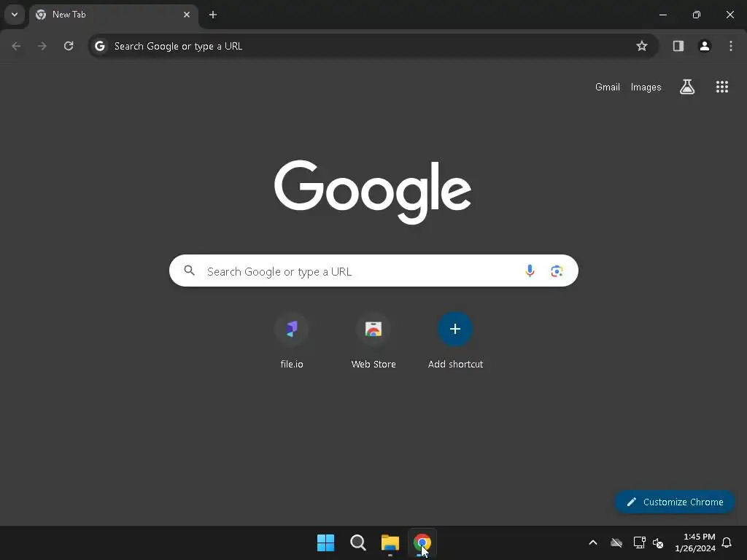Open the Google apps grid
Viewport: 747px width, 560px height.
(722, 87)
